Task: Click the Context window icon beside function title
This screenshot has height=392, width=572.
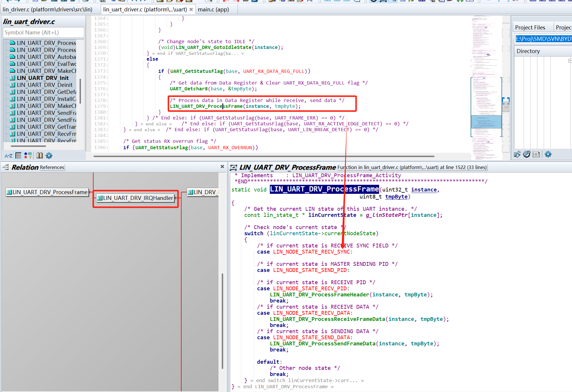Action: pos(233,168)
